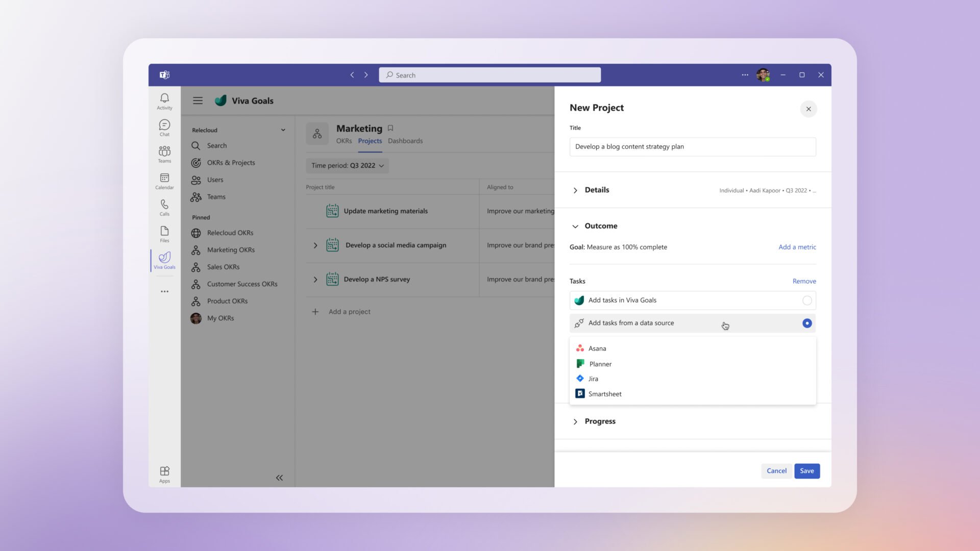Screen dimensions: 980x551
Task: Collapse the Outcome section
Action: tap(575, 226)
